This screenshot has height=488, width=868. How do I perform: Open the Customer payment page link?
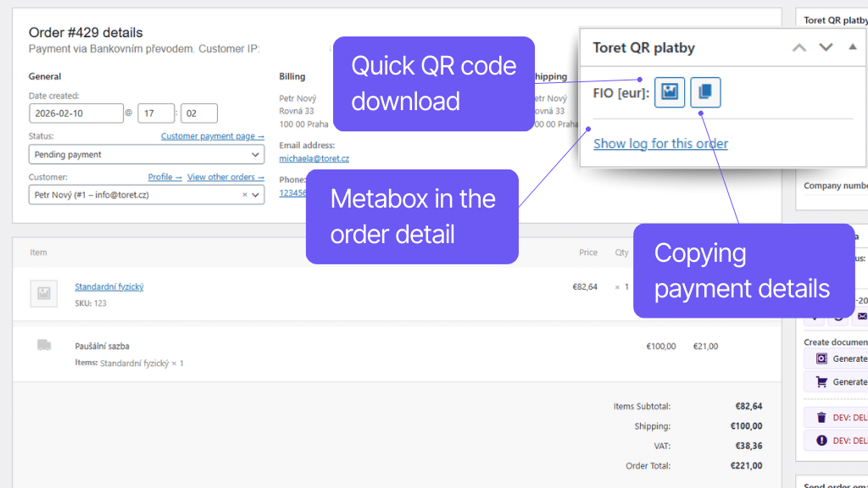coord(212,136)
